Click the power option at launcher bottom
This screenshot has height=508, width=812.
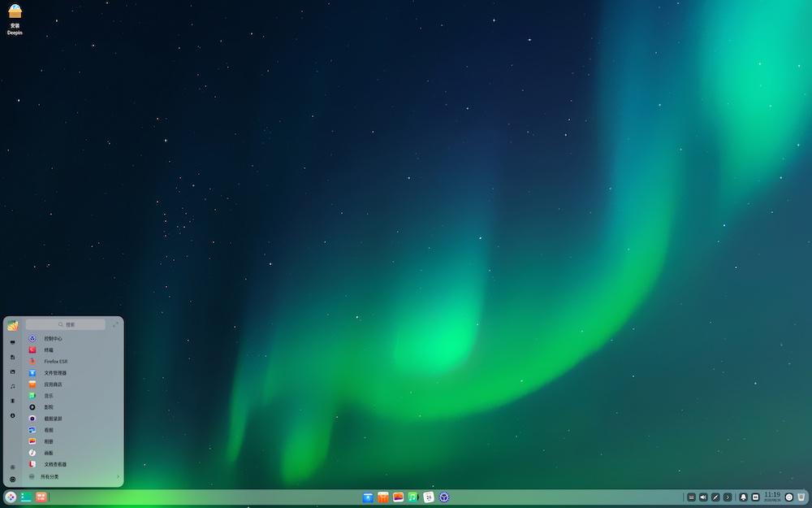click(x=12, y=478)
